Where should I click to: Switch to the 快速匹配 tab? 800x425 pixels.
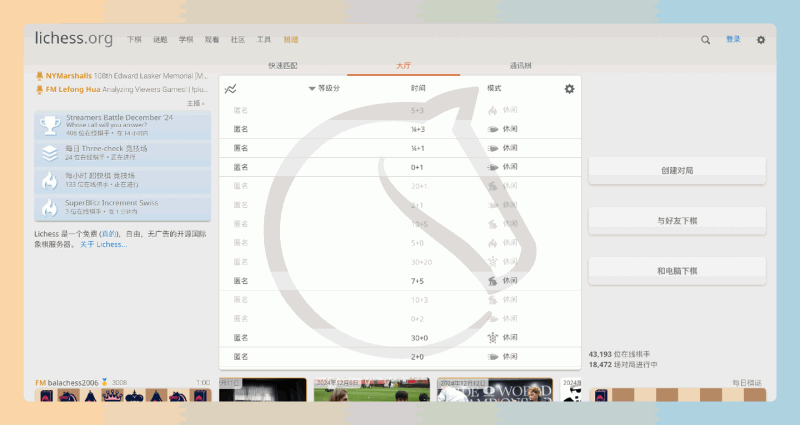pos(283,66)
